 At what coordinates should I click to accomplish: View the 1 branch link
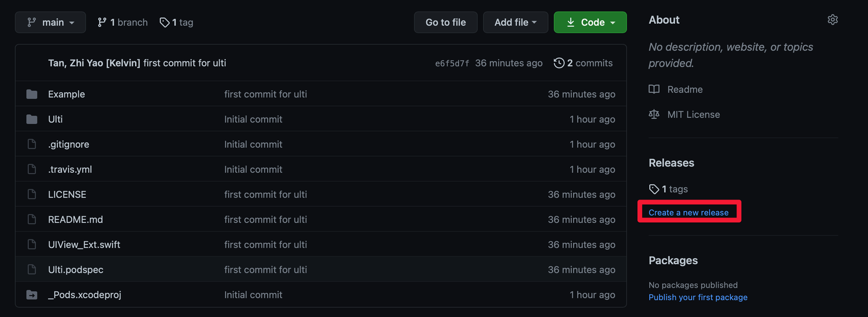click(123, 23)
